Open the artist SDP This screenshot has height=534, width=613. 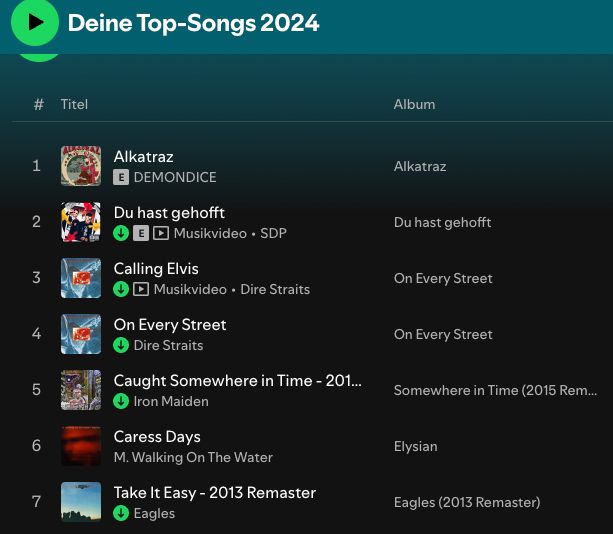point(273,233)
